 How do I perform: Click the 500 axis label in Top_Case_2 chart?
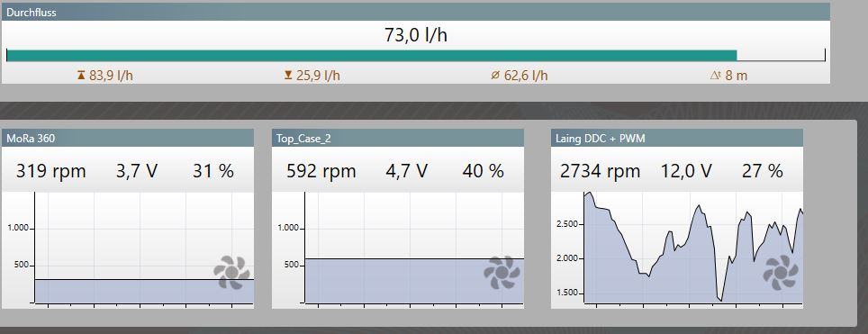[x=292, y=266]
